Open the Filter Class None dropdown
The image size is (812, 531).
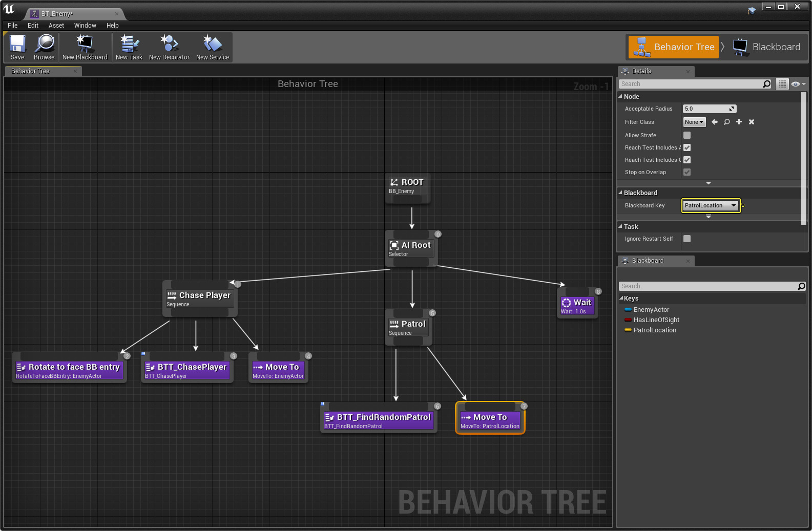(x=694, y=122)
